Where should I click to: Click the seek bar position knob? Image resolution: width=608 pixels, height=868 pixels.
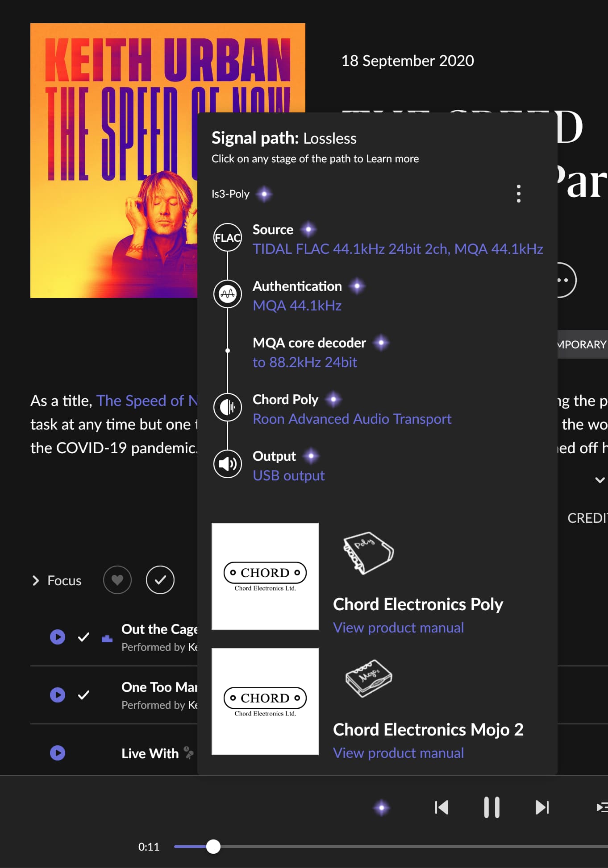coord(213,846)
